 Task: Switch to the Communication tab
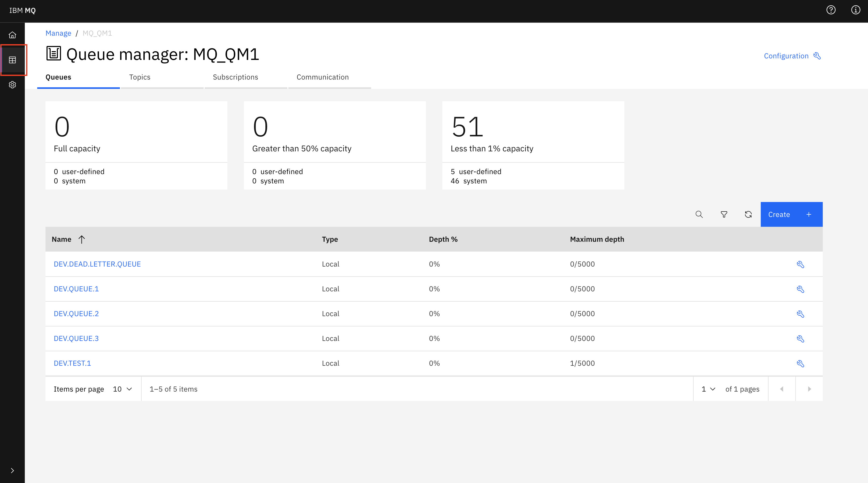click(322, 77)
